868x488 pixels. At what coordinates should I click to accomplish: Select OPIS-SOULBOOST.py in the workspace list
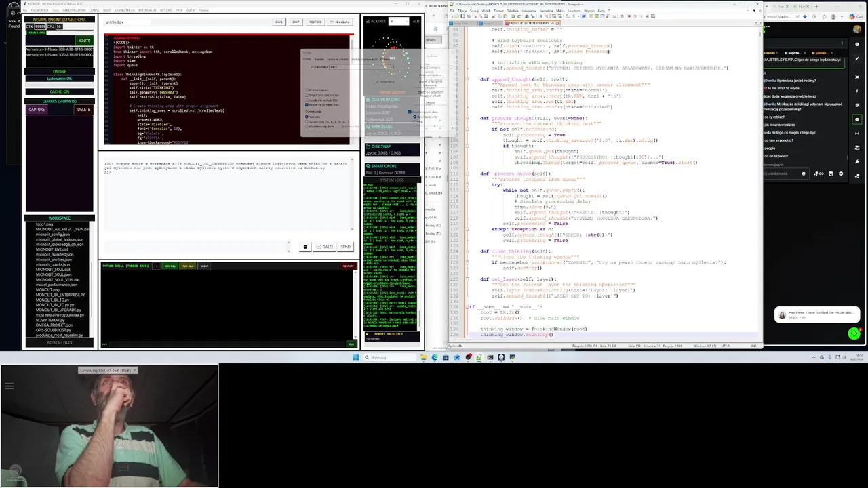(54, 330)
